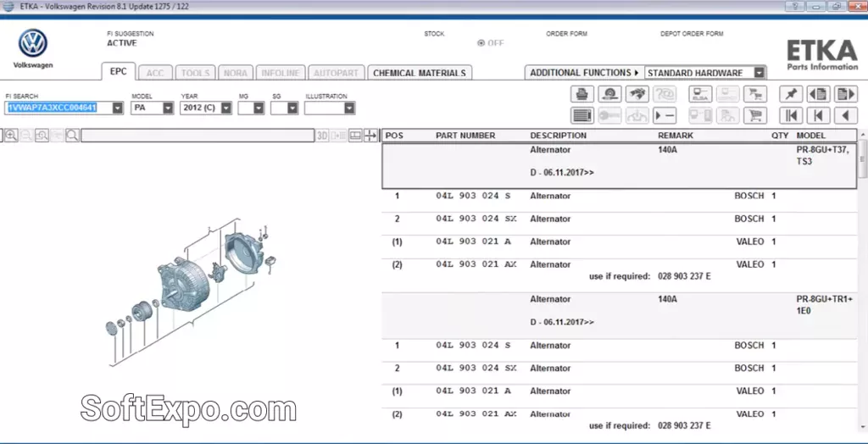Click the REMARK column header
The height and width of the screenshot is (444, 868).
click(676, 136)
